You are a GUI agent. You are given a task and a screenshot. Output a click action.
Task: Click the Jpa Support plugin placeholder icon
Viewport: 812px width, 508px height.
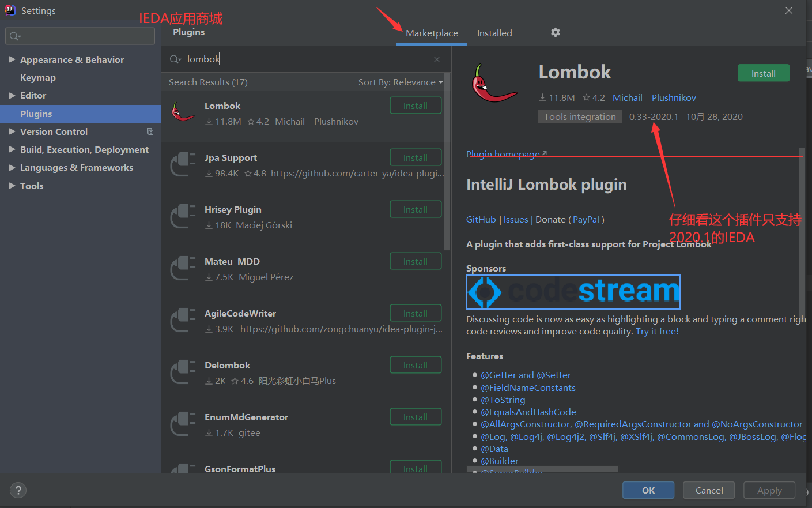(183, 164)
